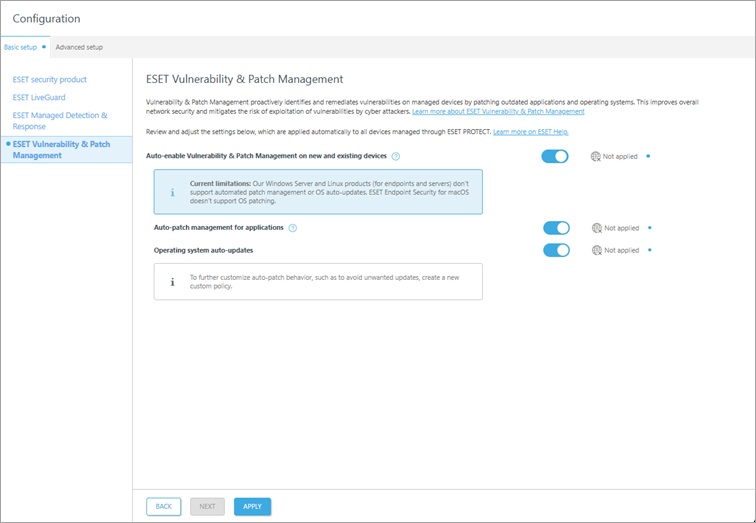Click the BACK button

click(163, 507)
